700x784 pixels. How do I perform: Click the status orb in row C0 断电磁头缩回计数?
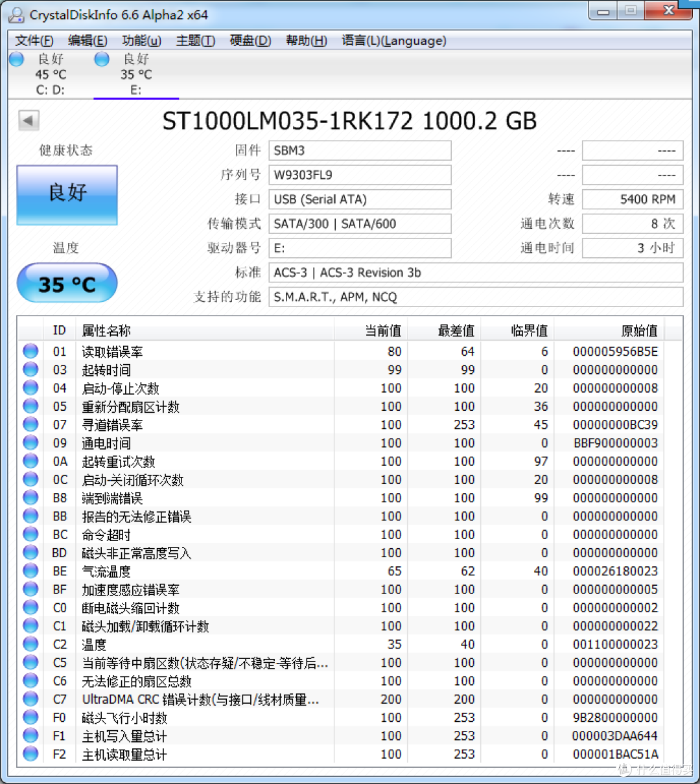coord(30,607)
